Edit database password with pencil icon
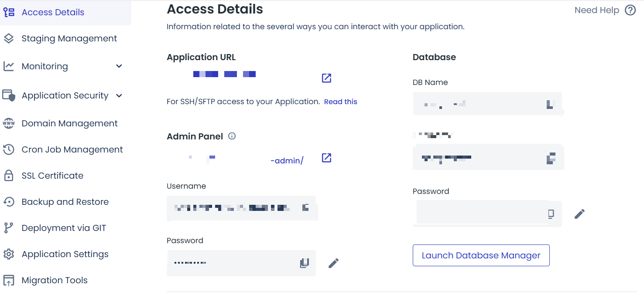Screen dimensions: 644x295 [x=579, y=214]
